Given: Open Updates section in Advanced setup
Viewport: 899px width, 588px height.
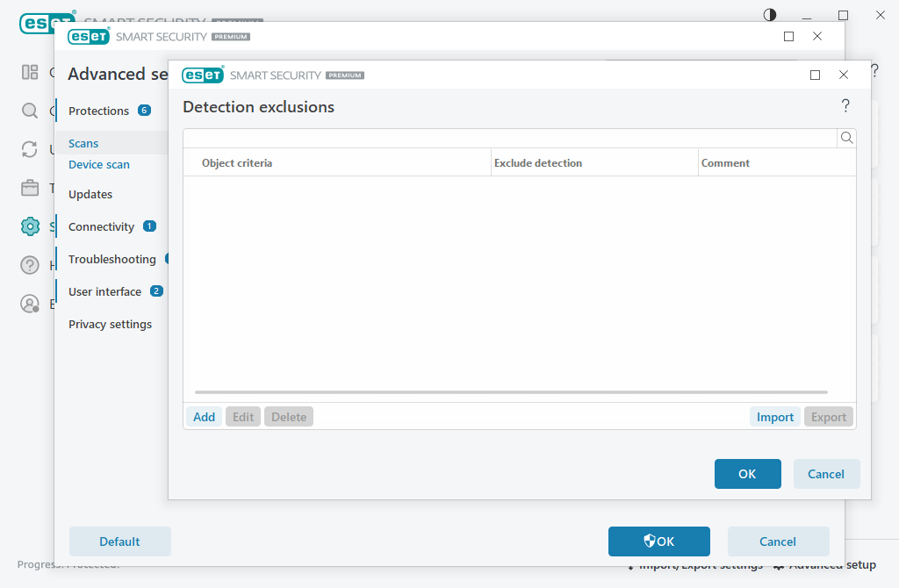Looking at the screenshot, I should (x=90, y=194).
